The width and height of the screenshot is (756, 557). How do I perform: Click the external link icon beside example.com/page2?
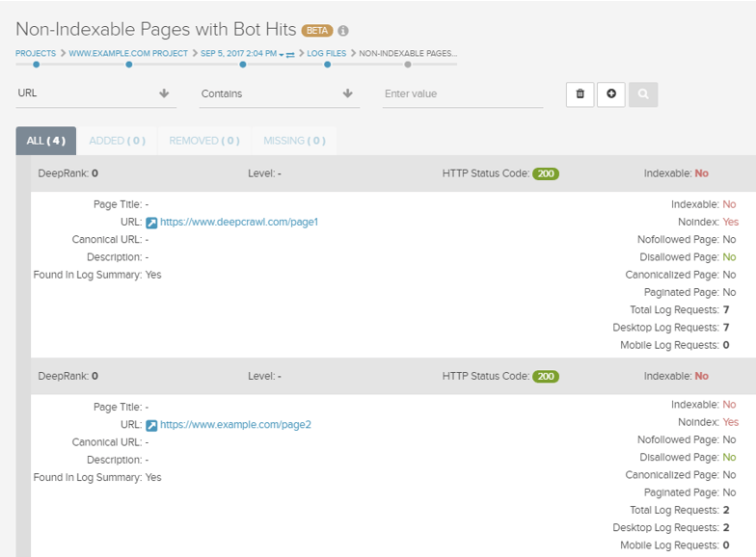tap(151, 426)
